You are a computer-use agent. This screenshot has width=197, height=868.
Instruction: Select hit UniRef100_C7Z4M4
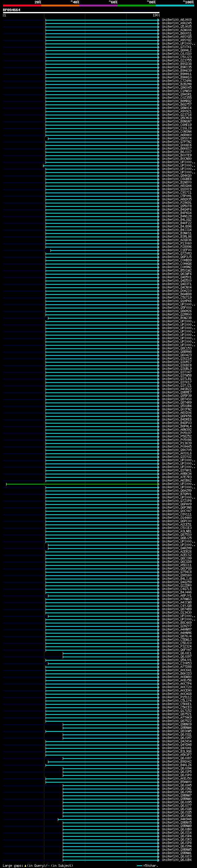pos(177,81)
